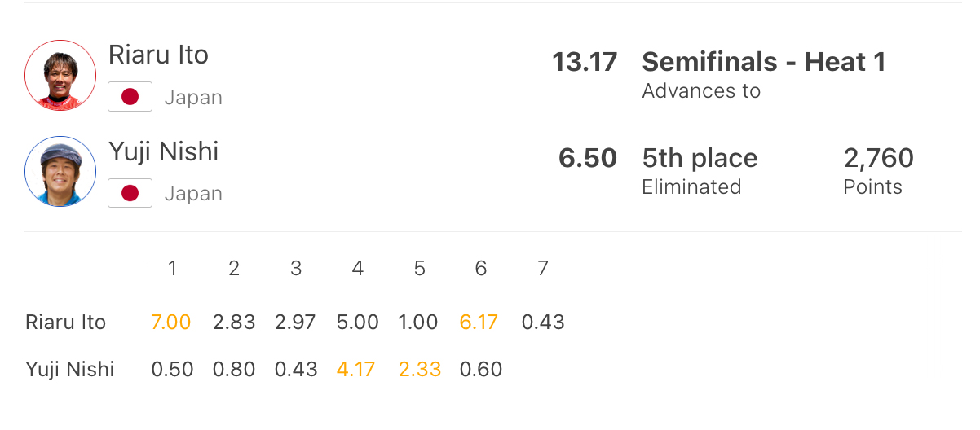Open Riaru Ito athlete name link
Image resolution: width=980 pixels, height=430 pixels.
(x=158, y=55)
